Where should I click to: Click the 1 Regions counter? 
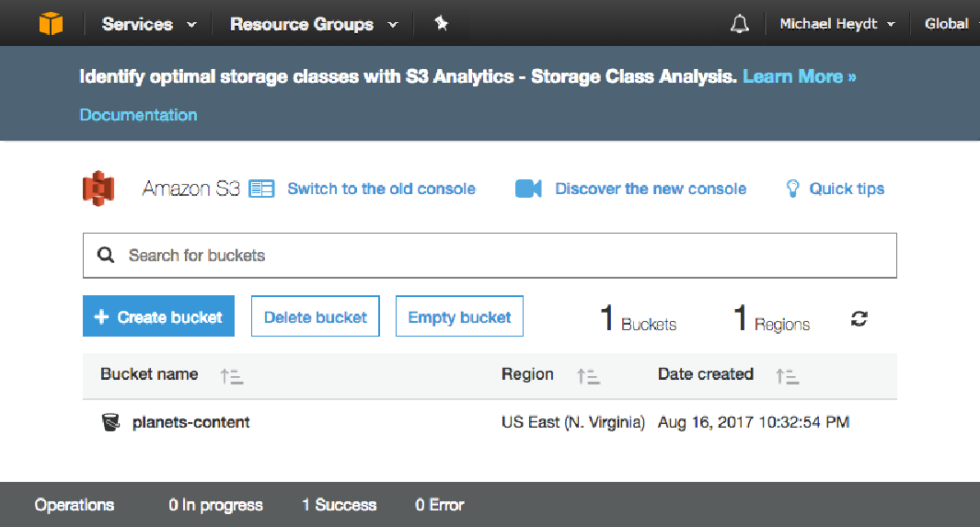tap(771, 318)
